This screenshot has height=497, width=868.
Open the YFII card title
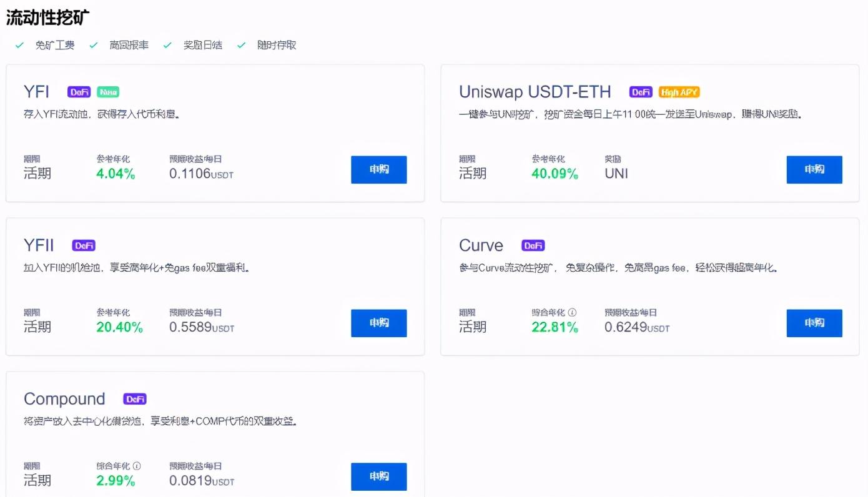click(x=39, y=245)
